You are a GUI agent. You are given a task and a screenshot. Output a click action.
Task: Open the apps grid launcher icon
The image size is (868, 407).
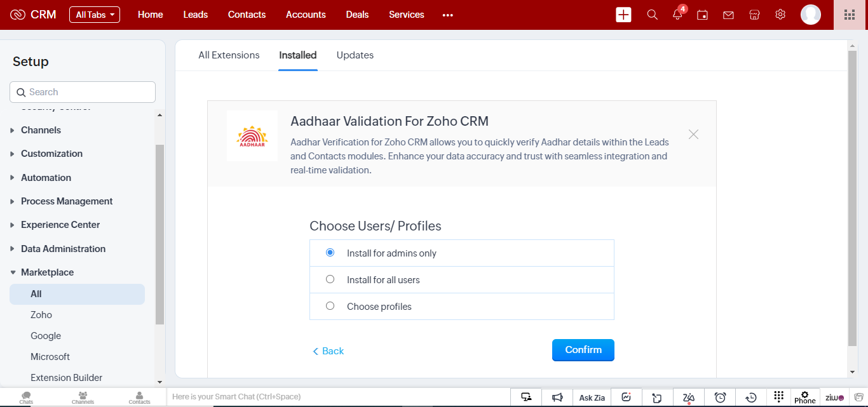click(x=850, y=15)
